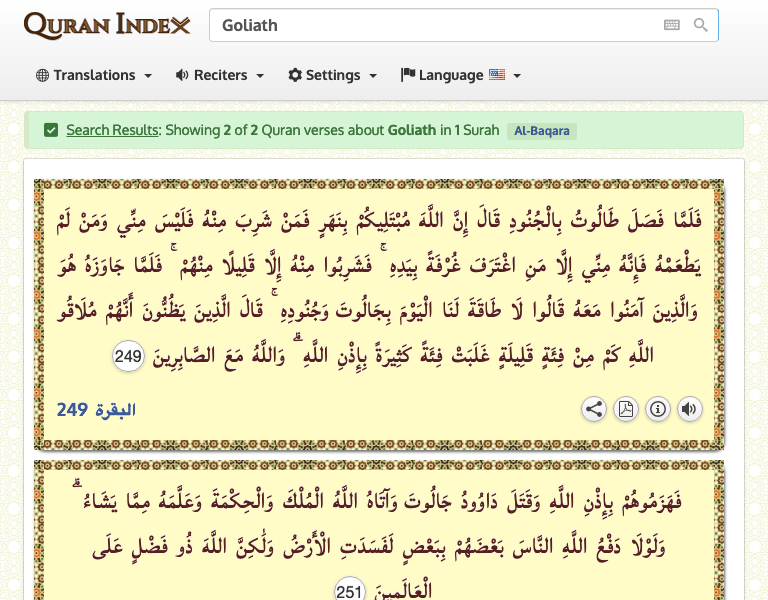Click the verse 249 number circle
The width and height of the screenshot is (768, 600).
tap(128, 355)
